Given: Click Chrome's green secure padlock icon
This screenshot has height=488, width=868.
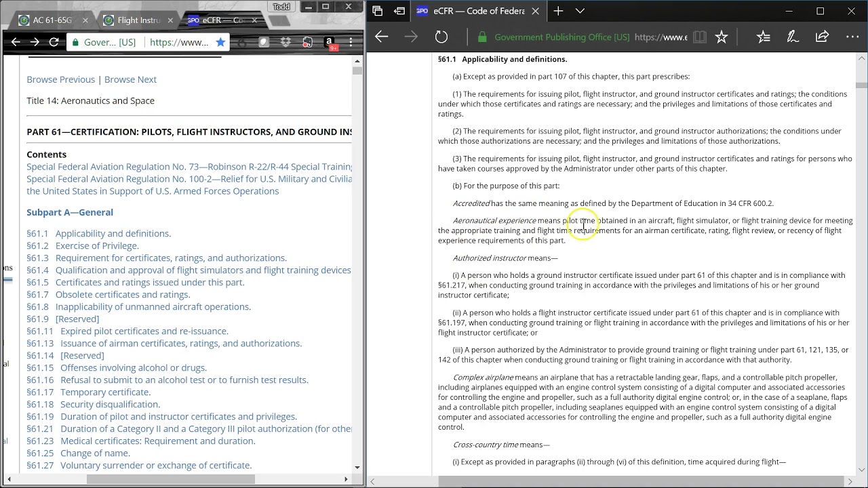Looking at the screenshot, I should 75,42.
